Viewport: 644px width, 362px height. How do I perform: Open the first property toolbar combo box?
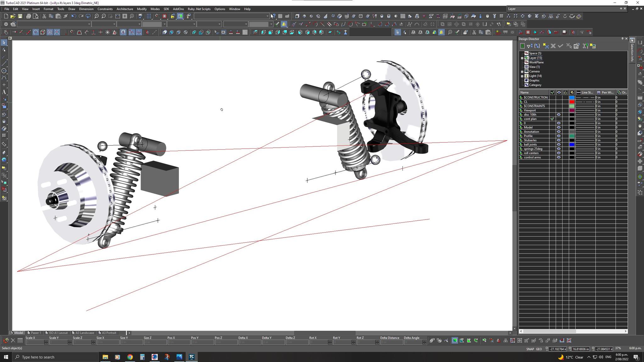[x=89, y=24]
